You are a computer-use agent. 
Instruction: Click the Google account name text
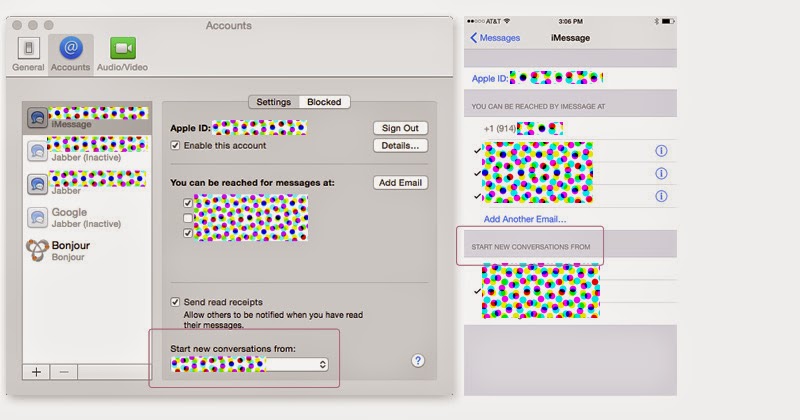point(69,212)
